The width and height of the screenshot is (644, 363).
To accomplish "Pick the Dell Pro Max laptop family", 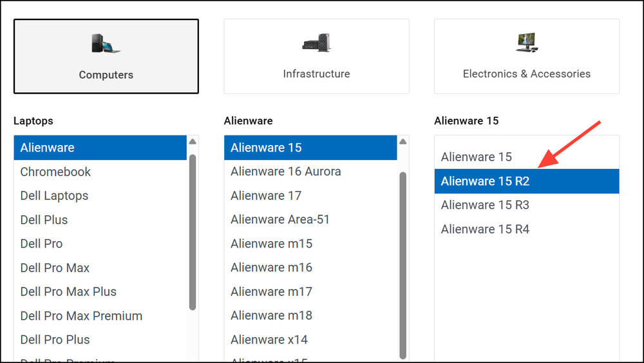I will 100,268.
